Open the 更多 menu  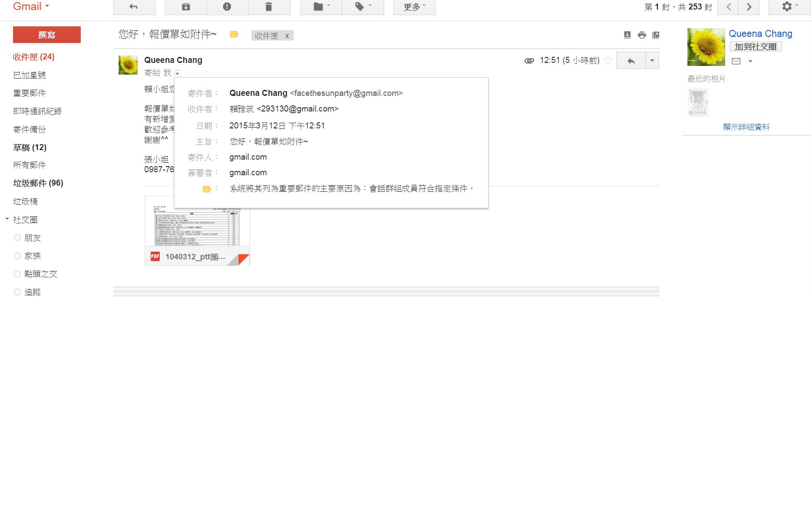point(414,7)
